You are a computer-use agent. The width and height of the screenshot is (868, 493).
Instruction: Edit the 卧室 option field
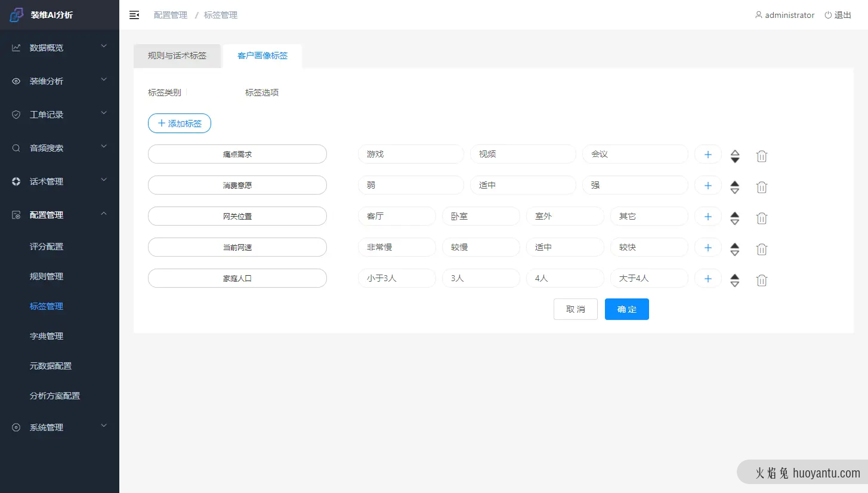pos(481,216)
